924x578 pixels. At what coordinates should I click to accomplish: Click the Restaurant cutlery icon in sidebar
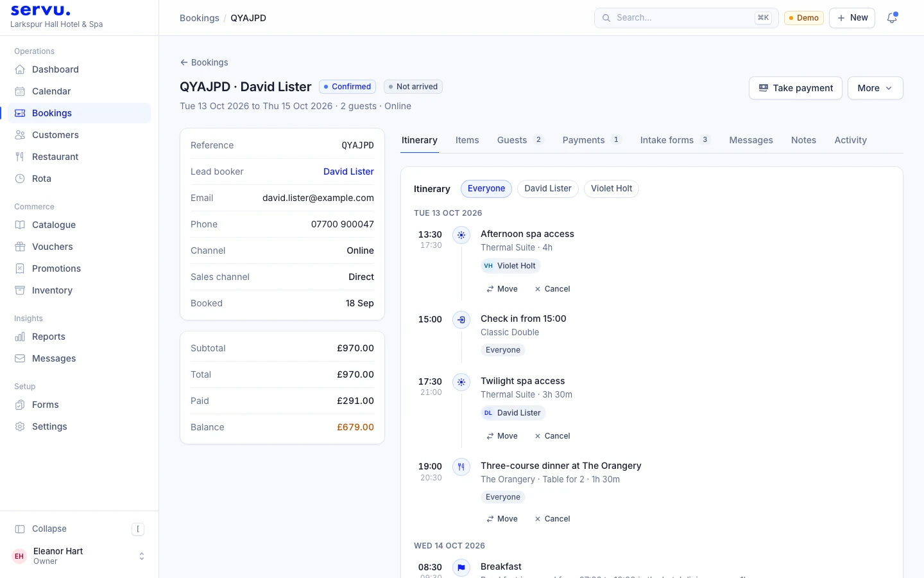pyautogui.click(x=20, y=157)
